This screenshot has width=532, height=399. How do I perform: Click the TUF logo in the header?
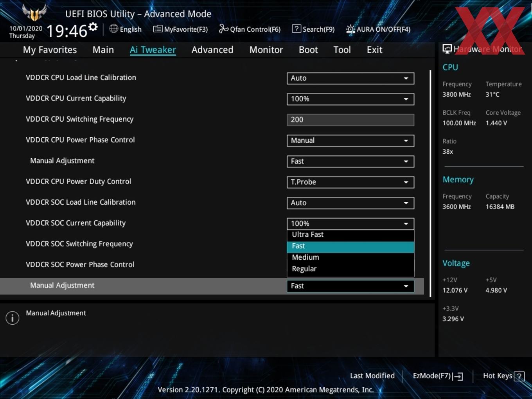click(34, 13)
